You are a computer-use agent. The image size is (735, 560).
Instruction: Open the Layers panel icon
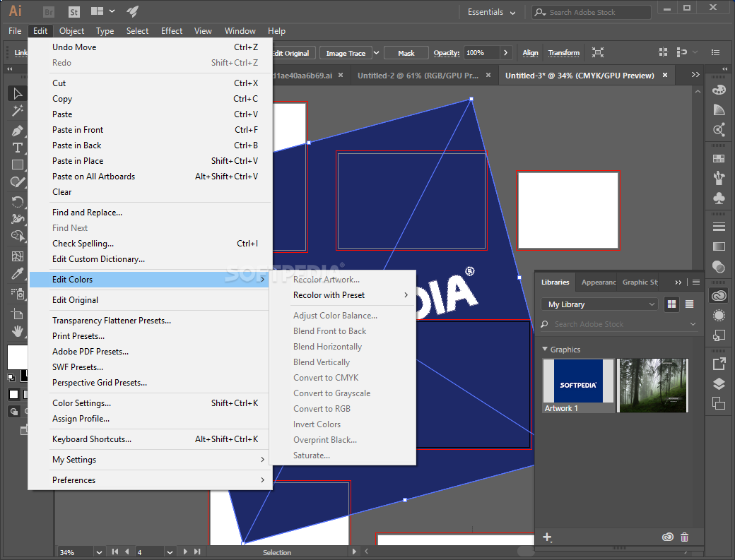pyautogui.click(x=719, y=384)
